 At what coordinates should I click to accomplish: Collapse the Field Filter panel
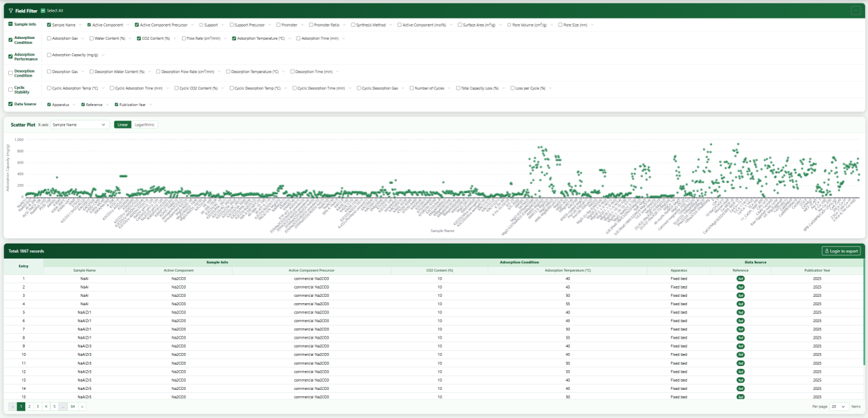pos(855,10)
